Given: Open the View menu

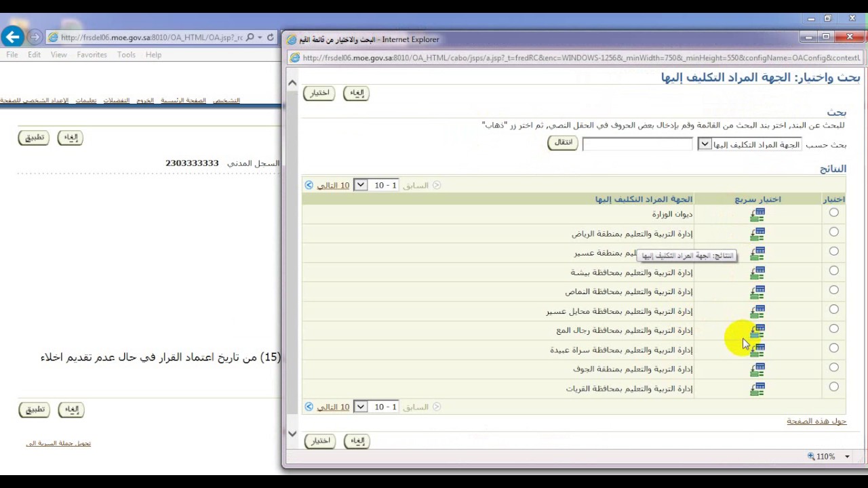Looking at the screenshot, I should click(x=59, y=55).
